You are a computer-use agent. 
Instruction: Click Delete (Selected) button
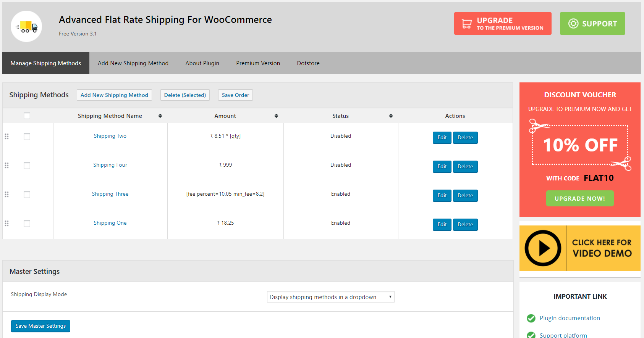click(x=185, y=95)
